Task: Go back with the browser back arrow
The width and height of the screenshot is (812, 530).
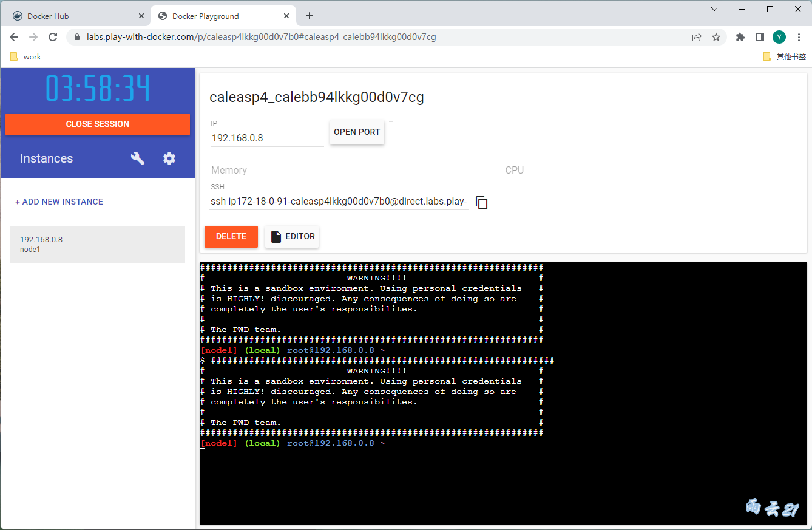Action: (14, 37)
